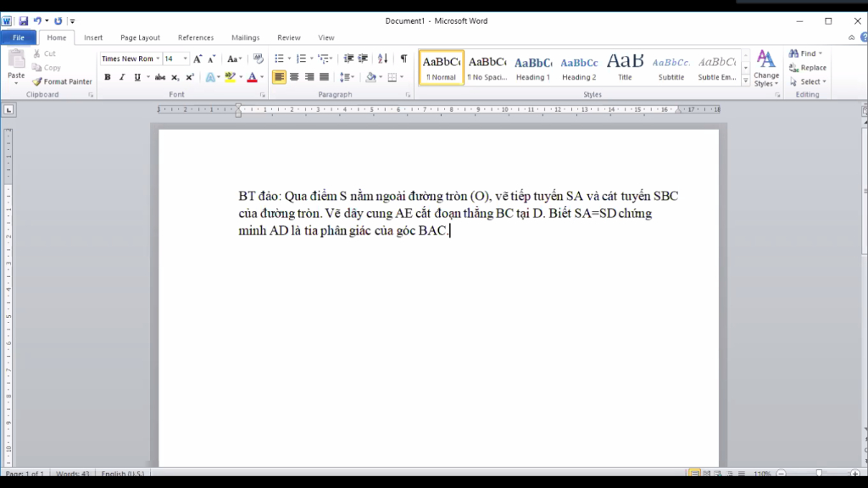This screenshot has width=868, height=488.
Task: Open the Styles pane launcher
Action: [x=778, y=95]
